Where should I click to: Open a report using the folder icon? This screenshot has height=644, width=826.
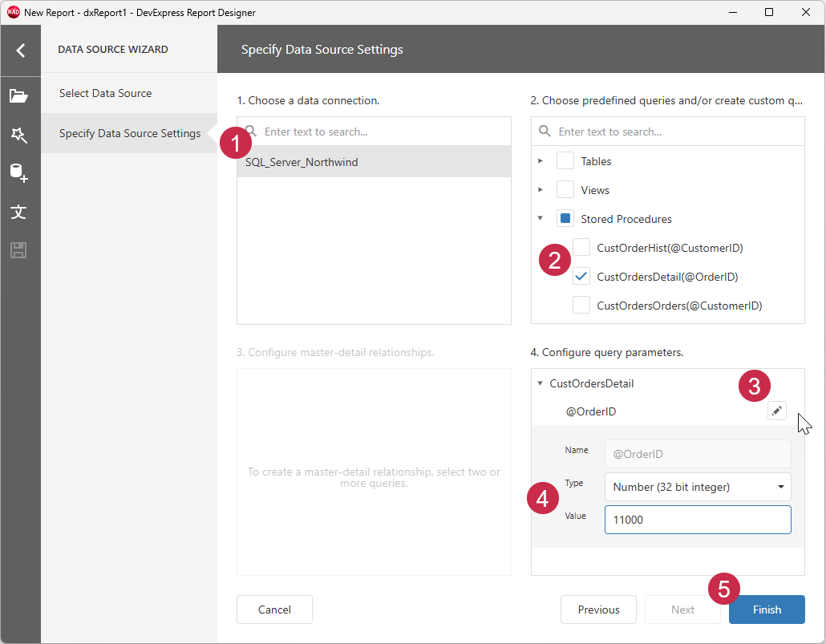point(20,96)
